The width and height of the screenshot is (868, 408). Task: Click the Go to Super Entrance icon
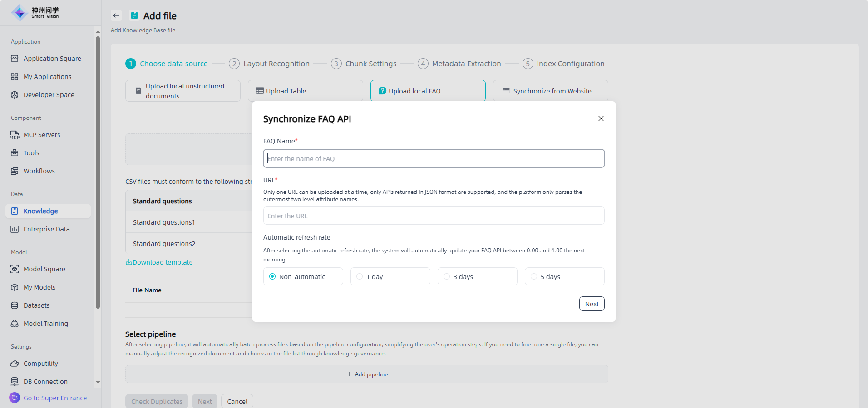(x=15, y=398)
